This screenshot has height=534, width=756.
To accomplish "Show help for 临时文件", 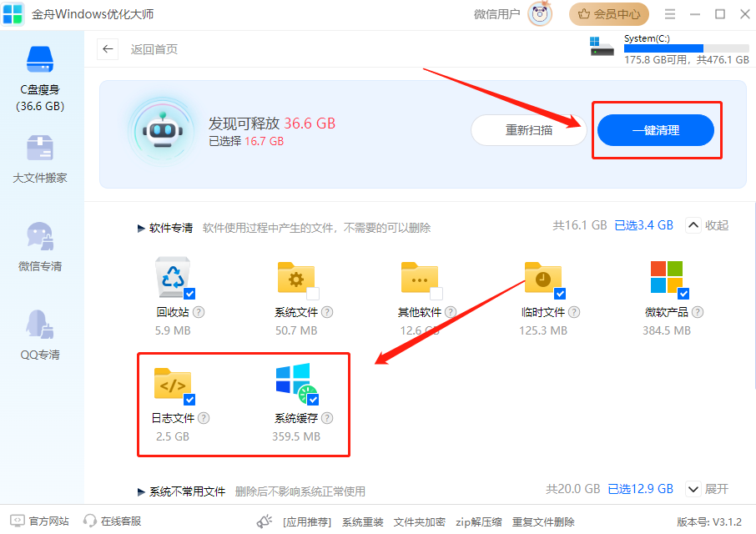I will 574,312.
